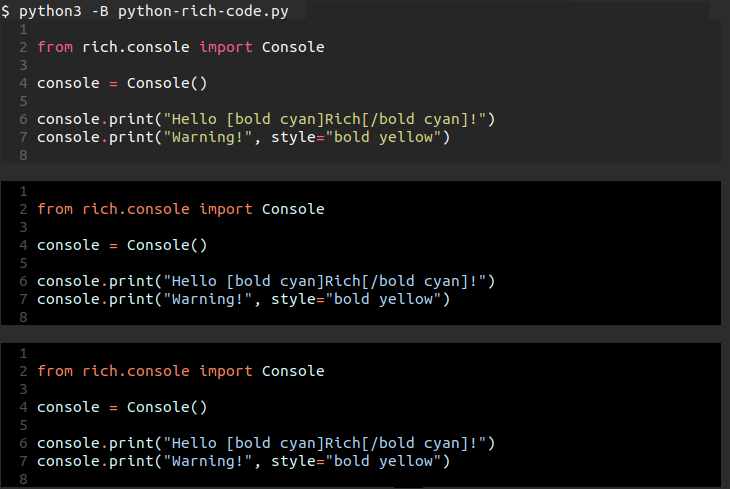Screen dimensions: 730x489
Task: Click line number 8 in the top code block
Action: click(x=22, y=155)
